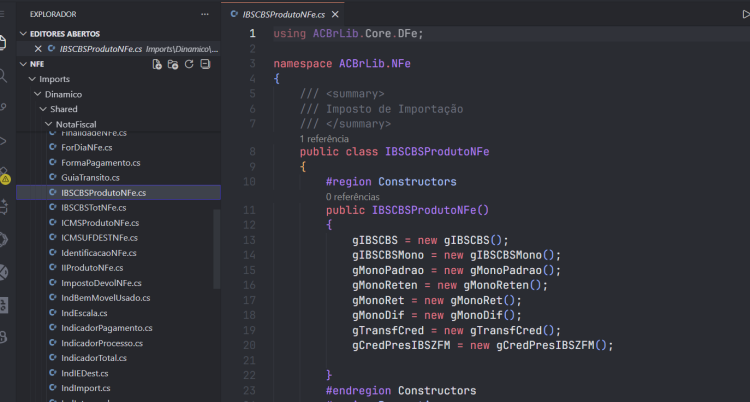Click line number 13 in the gutter

point(249,240)
